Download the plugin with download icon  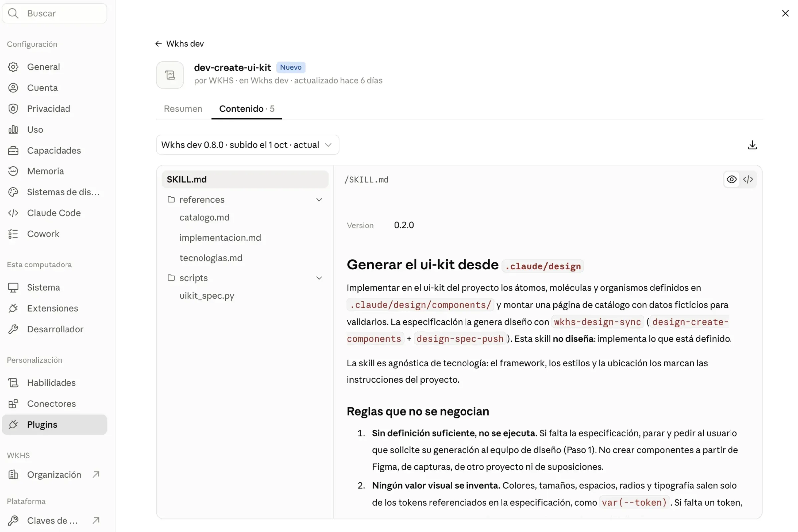(x=752, y=145)
